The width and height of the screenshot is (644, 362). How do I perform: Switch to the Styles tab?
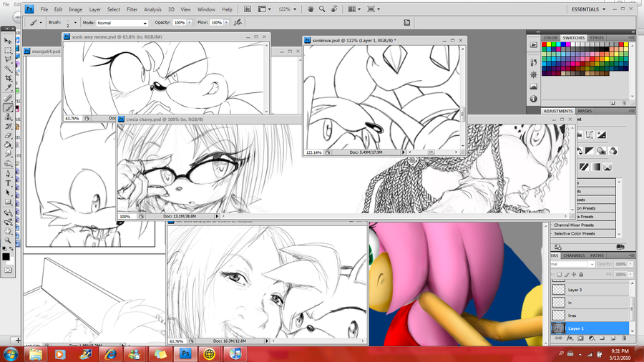tap(597, 38)
